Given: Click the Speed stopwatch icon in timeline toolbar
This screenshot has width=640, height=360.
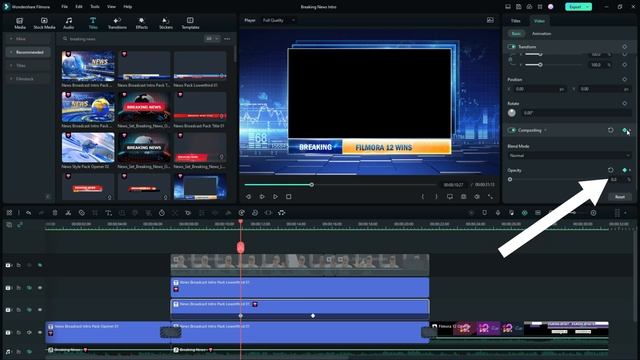Looking at the screenshot, I should point(162,213).
